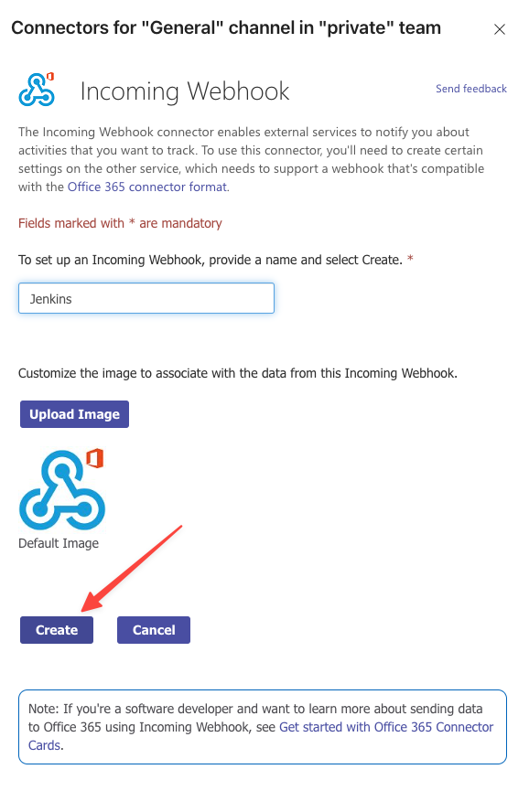Click the small Incoming Webhook header icon
529x812 pixels.
click(37, 90)
